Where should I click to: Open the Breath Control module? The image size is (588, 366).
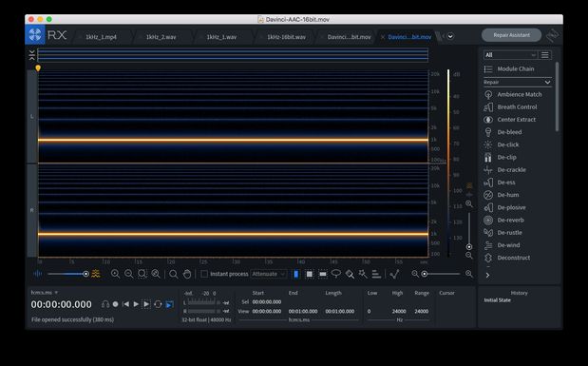(511, 107)
